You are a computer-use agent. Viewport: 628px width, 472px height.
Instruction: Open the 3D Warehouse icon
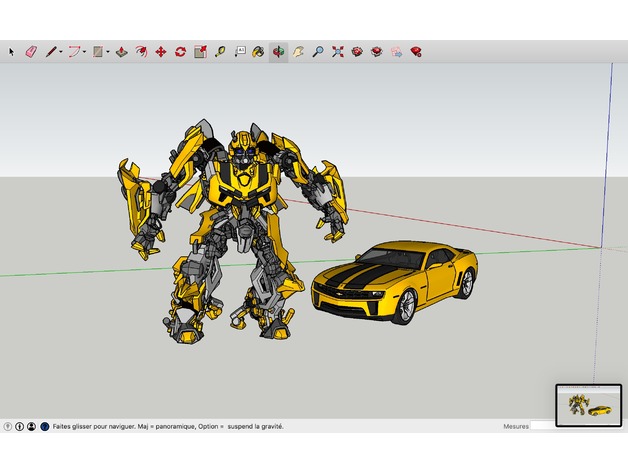[357, 52]
